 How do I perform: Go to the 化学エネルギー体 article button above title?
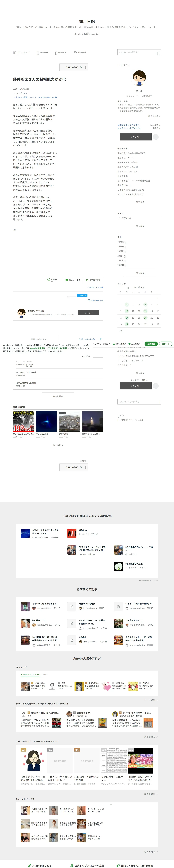pos(74,67)
